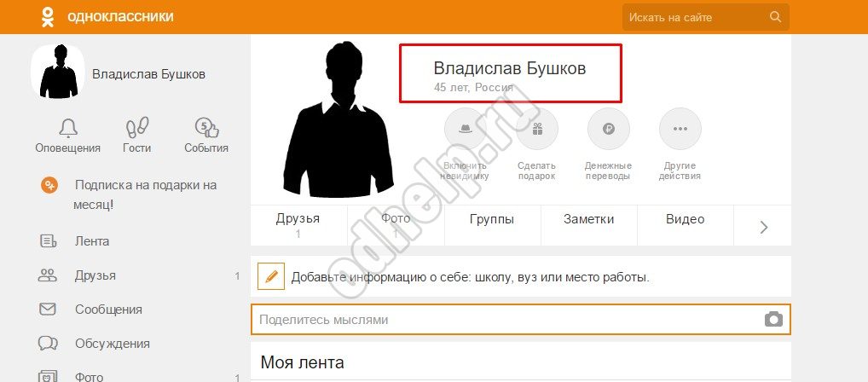This screenshot has width=868, height=382.
Task: Open the Заметки tab
Action: coord(588,219)
